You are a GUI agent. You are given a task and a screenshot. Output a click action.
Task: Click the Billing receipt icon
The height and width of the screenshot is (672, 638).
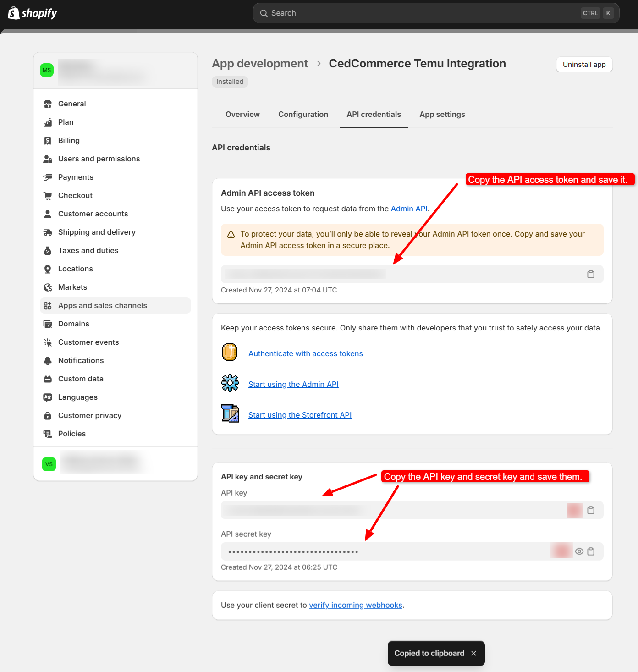(48, 141)
